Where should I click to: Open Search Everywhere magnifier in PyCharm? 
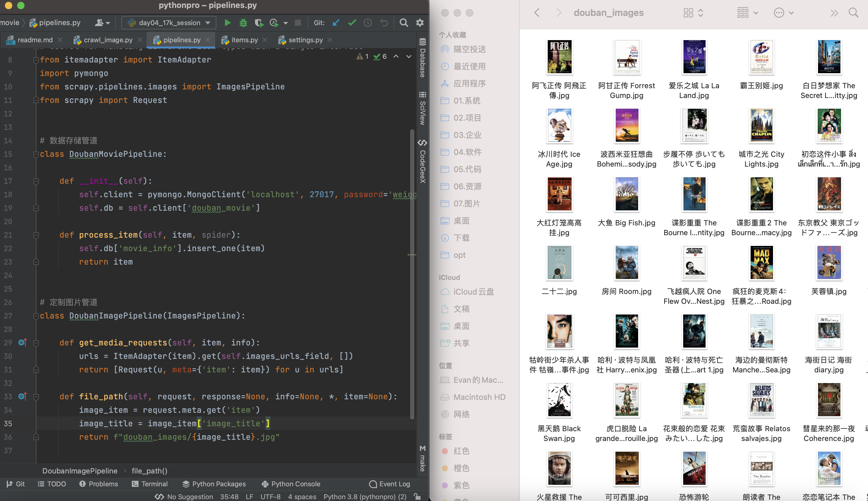pyautogui.click(x=404, y=23)
